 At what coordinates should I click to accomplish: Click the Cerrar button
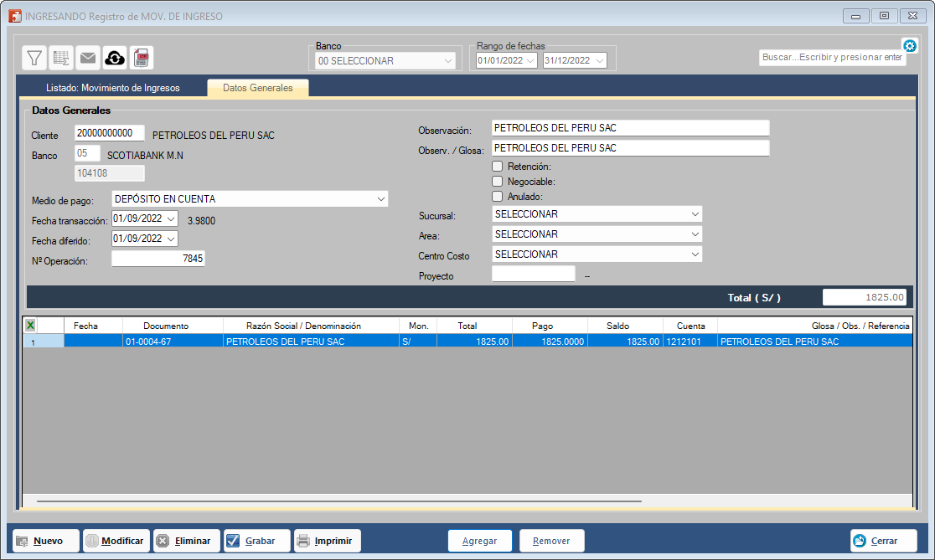[x=884, y=541]
